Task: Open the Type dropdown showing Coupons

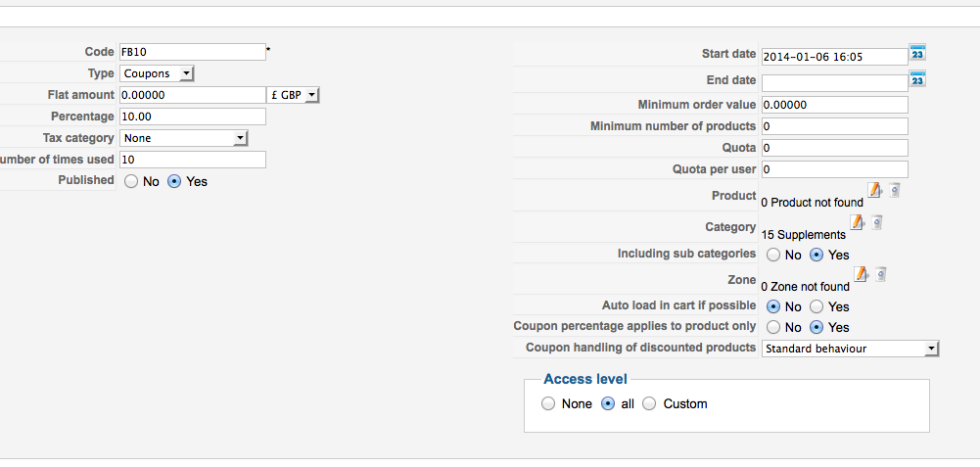Action: point(158,73)
